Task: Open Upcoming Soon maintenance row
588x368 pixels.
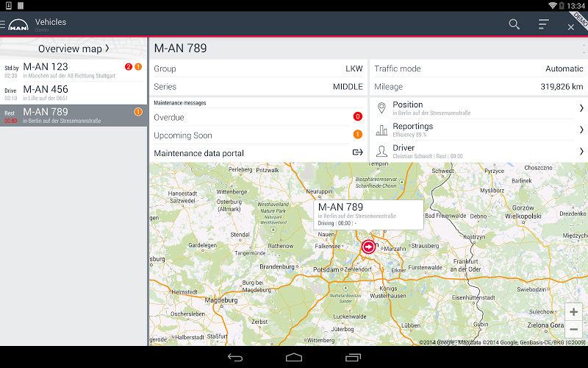Action: click(x=258, y=135)
